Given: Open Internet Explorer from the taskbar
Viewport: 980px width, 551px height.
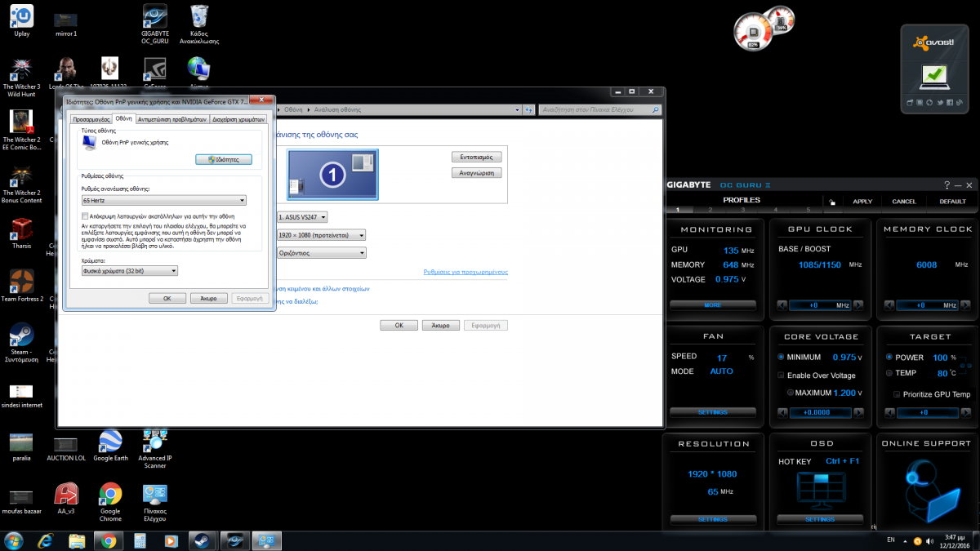Looking at the screenshot, I should tap(46, 540).
